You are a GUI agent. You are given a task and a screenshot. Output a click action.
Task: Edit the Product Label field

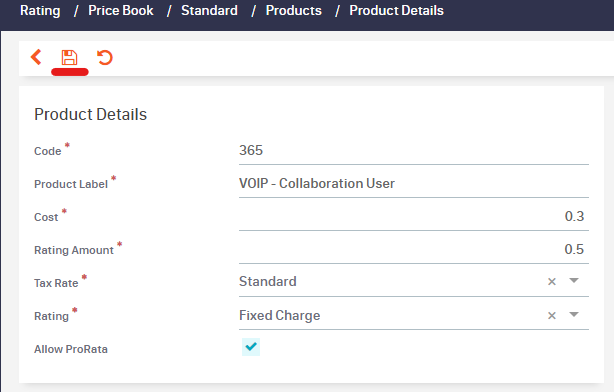tap(414, 184)
